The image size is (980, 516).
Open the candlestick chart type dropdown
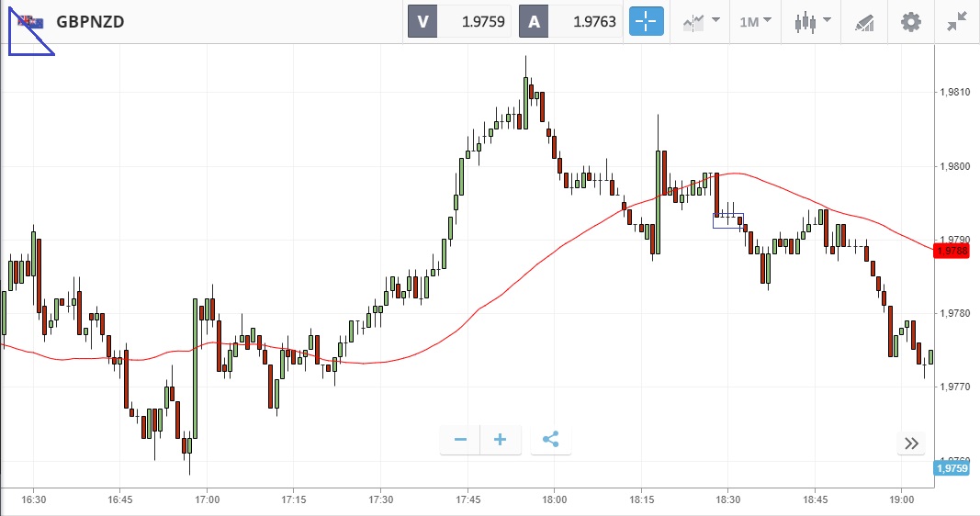813,21
